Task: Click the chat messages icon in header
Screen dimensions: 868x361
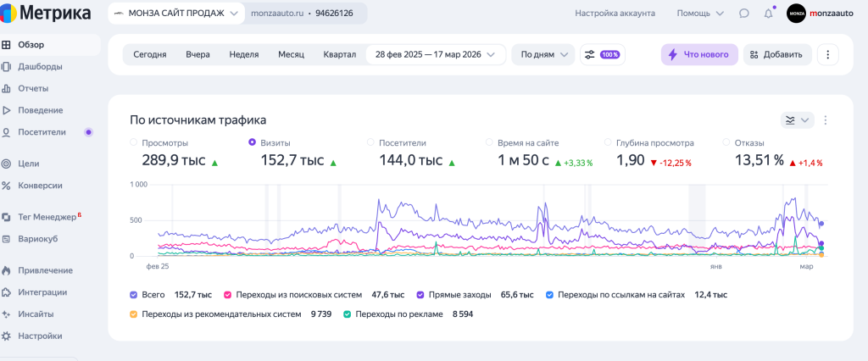Action: pos(743,14)
